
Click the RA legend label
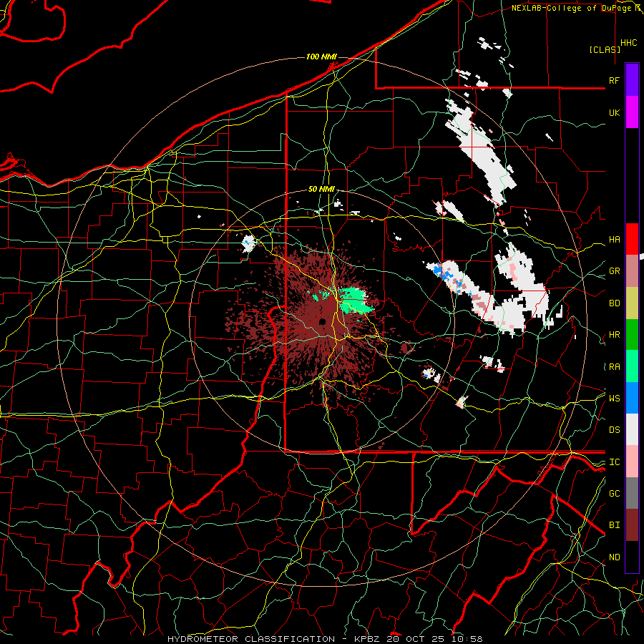click(x=614, y=366)
